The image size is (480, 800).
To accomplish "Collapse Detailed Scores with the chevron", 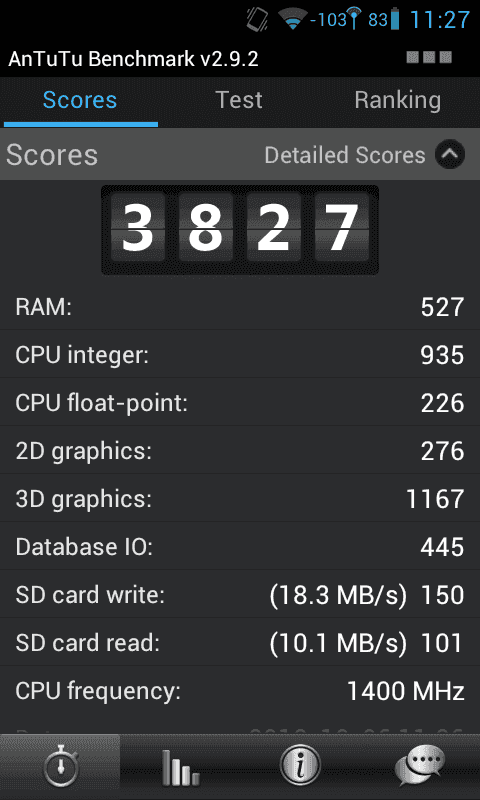I will [450, 155].
